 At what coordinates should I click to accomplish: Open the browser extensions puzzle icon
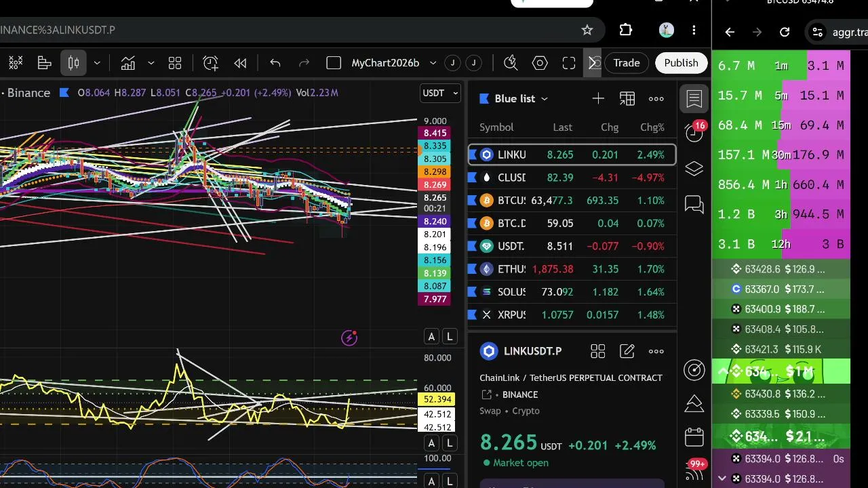click(x=626, y=30)
